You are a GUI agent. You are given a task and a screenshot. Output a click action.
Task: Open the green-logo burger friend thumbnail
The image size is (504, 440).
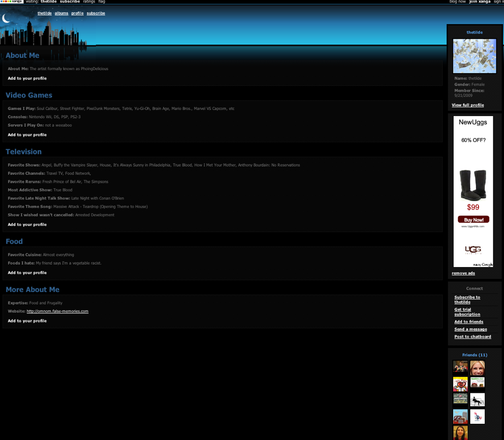click(478, 382)
